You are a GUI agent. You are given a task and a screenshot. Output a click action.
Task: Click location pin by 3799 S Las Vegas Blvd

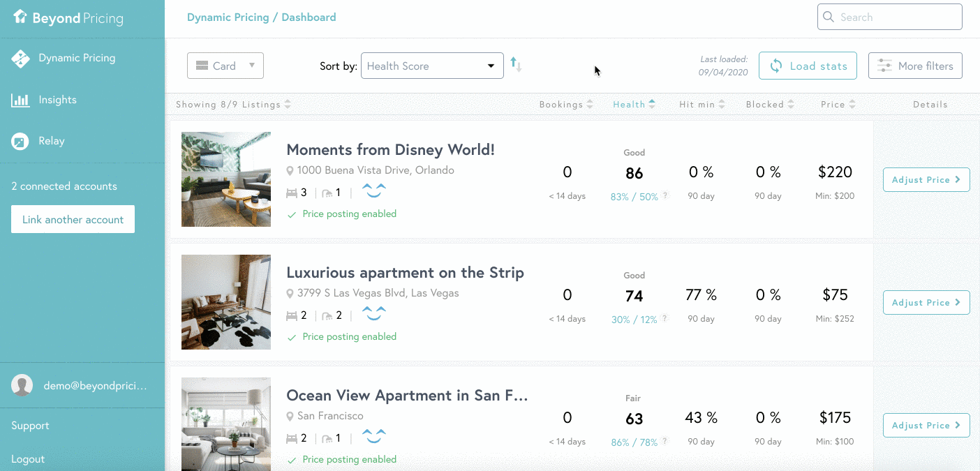[x=290, y=294]
